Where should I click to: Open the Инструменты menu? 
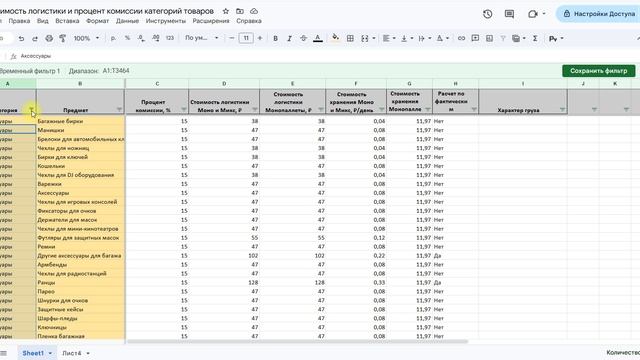166,21
